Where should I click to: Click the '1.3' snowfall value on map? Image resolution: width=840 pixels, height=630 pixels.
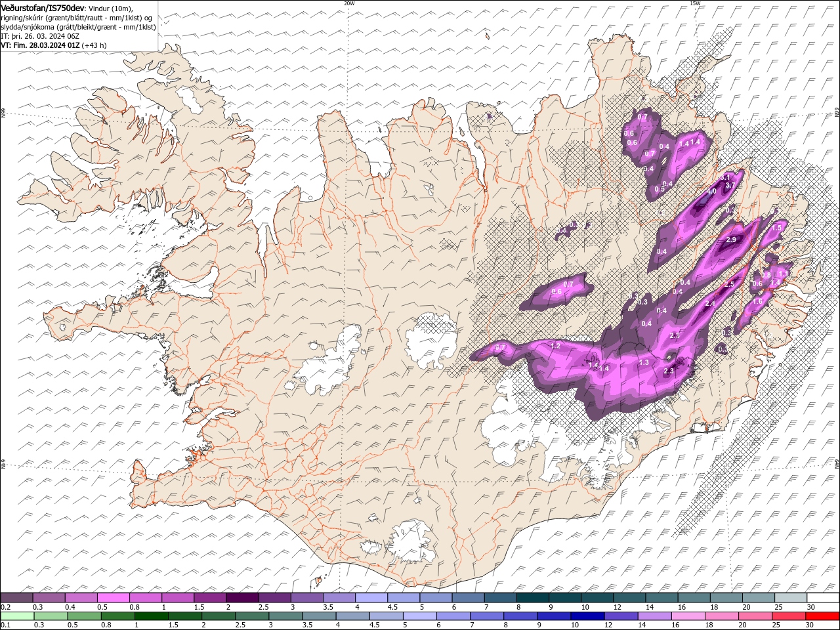644,362
